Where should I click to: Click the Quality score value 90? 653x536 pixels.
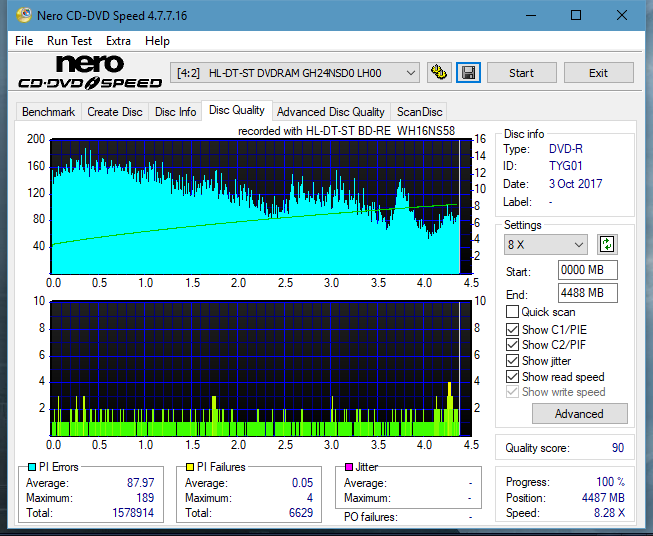tap(618, 448)
